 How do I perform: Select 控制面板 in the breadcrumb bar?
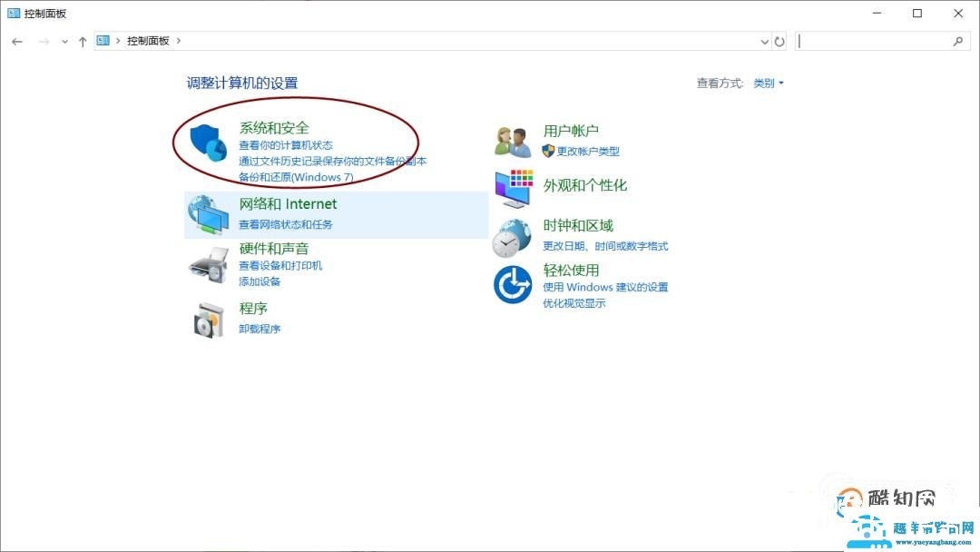[148, 41]
